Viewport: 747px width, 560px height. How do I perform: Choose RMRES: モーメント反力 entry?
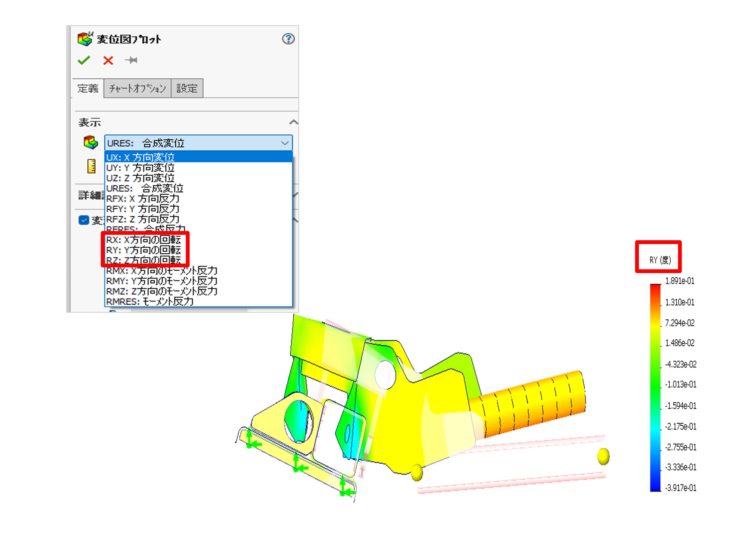[150, 301]
